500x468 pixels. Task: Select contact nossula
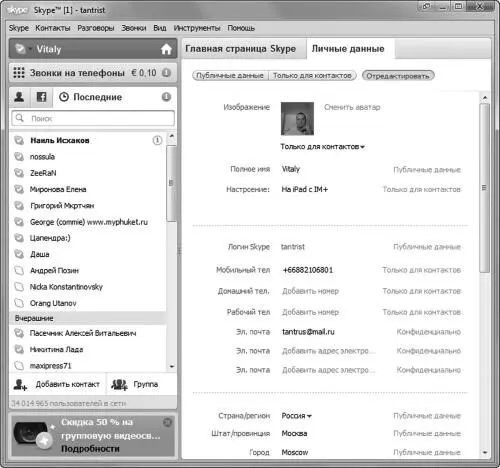click(x=87, y=157)
